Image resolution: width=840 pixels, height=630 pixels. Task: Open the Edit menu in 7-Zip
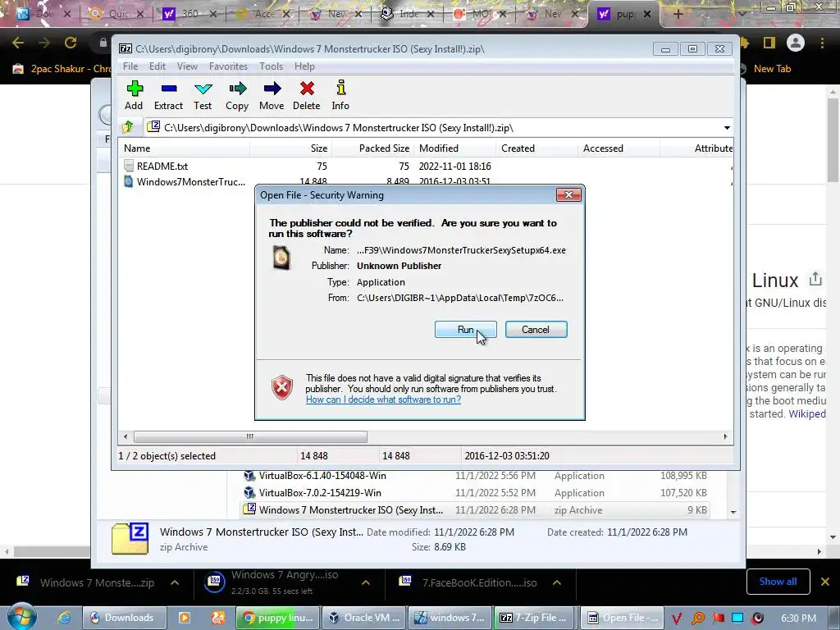pos(157,66)
